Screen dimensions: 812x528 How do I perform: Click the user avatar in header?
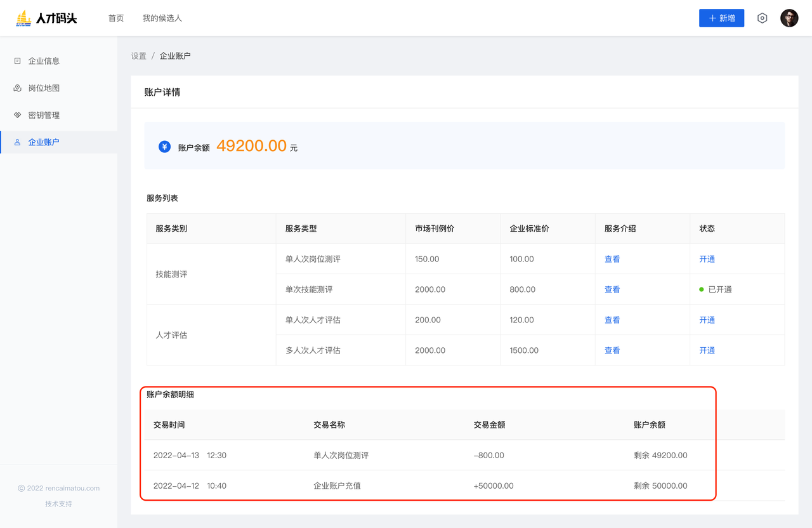pyautogui.click(x=789, y=18)
